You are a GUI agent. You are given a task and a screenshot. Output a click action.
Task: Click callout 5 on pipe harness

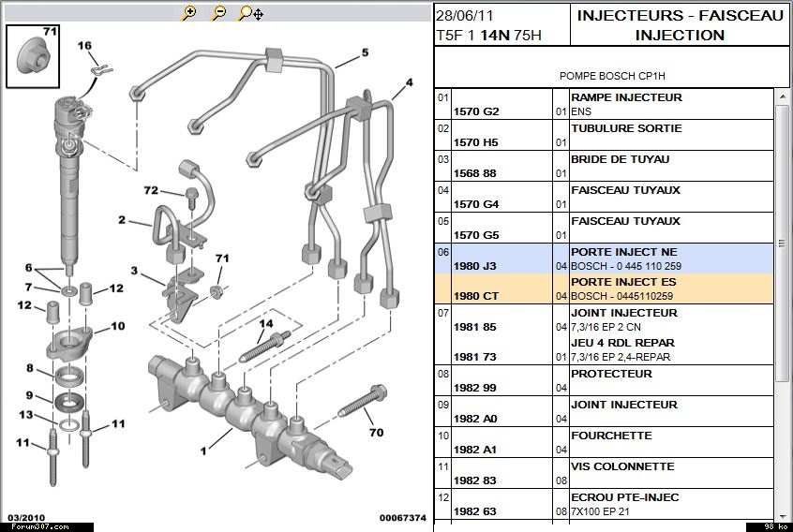365,53
